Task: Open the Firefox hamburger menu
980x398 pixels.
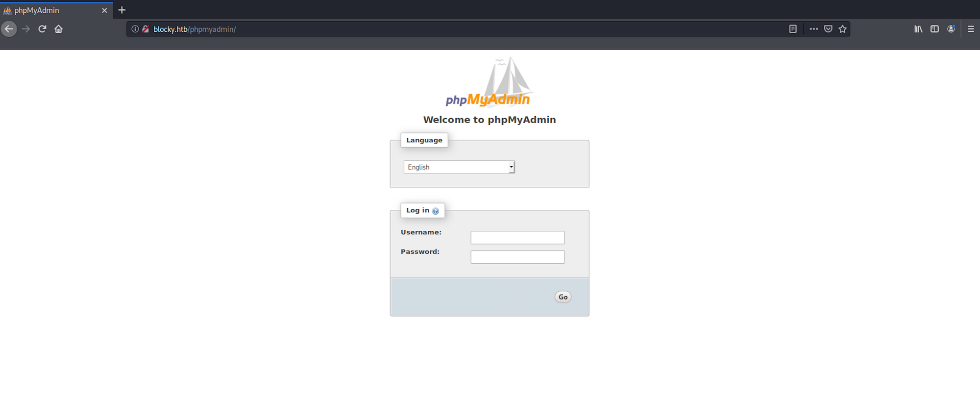Action: (x=970, y=29)
